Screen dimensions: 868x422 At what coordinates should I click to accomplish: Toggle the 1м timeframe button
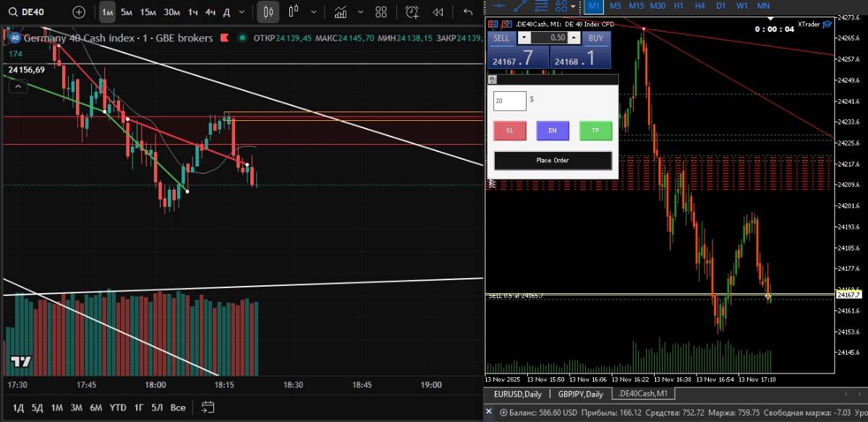tap(107, 12)
